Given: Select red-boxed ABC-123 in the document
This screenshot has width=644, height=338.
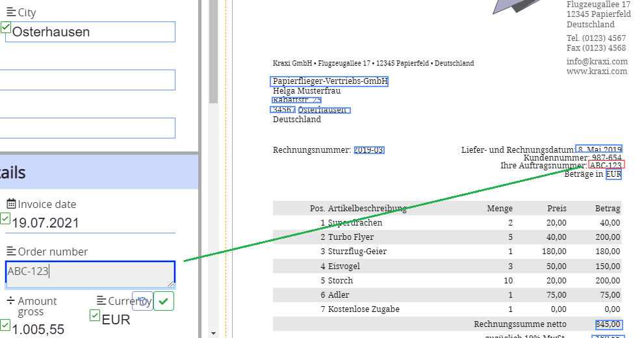Looking at the screenshot, I should point(606,164).
